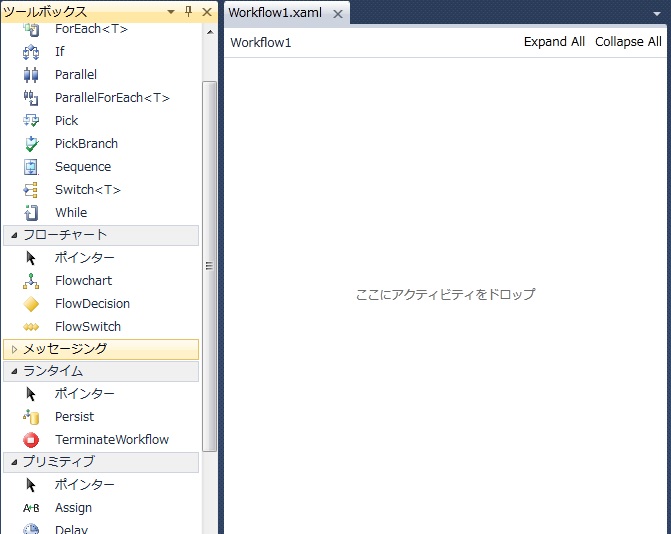Pick the ParallelForEach<T> activity icon
Viewport: 671px width, 534px height.
[x=31, y=98]
